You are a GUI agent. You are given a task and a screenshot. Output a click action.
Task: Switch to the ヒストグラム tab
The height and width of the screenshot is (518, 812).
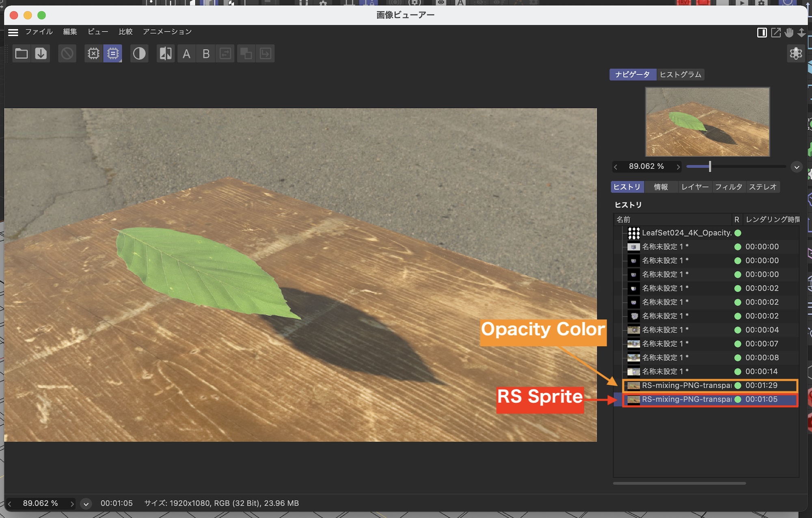pos(680,75)
